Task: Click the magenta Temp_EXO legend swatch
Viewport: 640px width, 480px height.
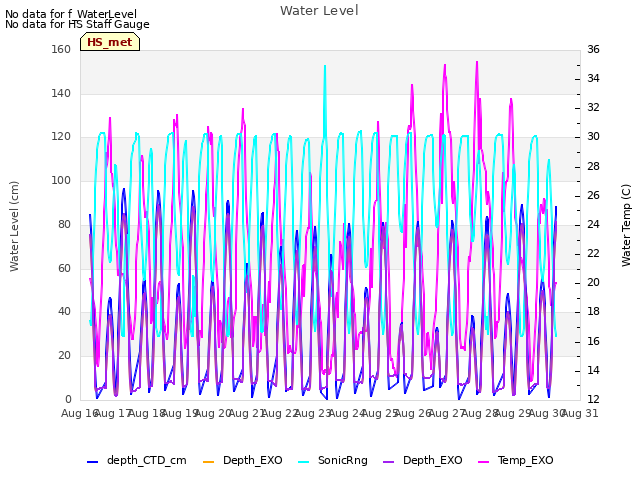Action: point(483,462)
